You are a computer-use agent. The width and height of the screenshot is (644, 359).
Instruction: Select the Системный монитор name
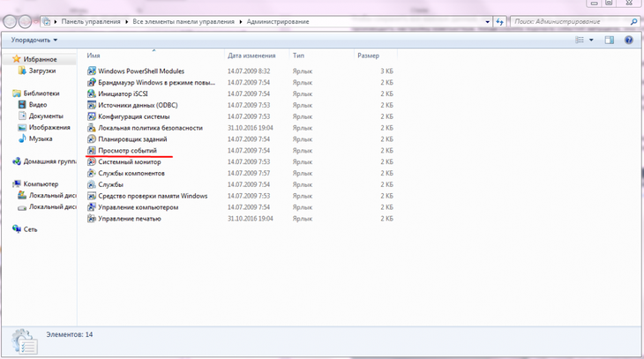[x=130, y=161]
